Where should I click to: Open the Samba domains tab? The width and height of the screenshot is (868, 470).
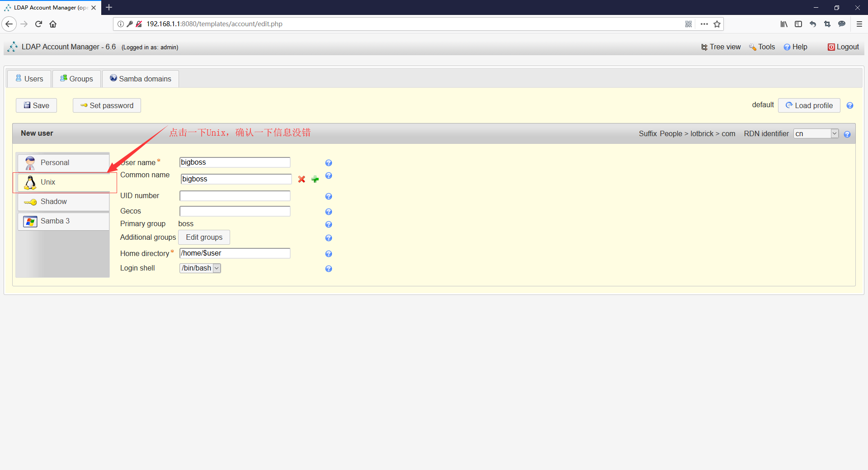[141, 79]
